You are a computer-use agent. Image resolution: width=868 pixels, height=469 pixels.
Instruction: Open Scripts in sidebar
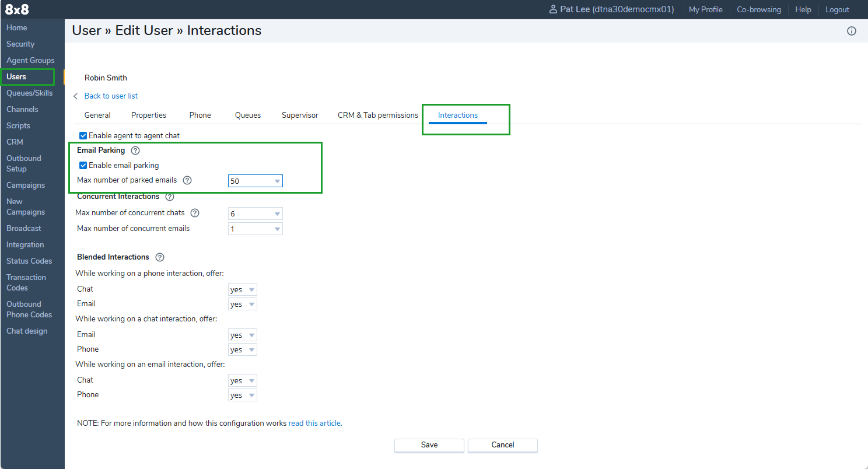(x=18, y=126)
